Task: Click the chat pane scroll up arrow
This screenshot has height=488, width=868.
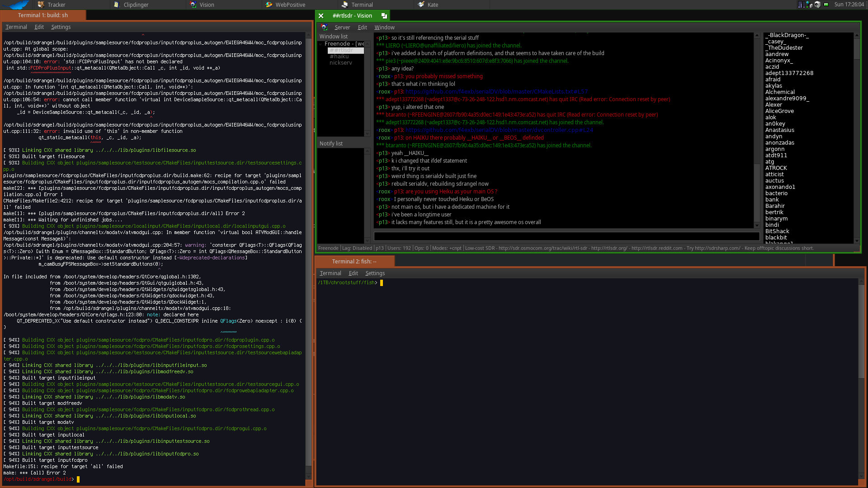Action: 757,35
